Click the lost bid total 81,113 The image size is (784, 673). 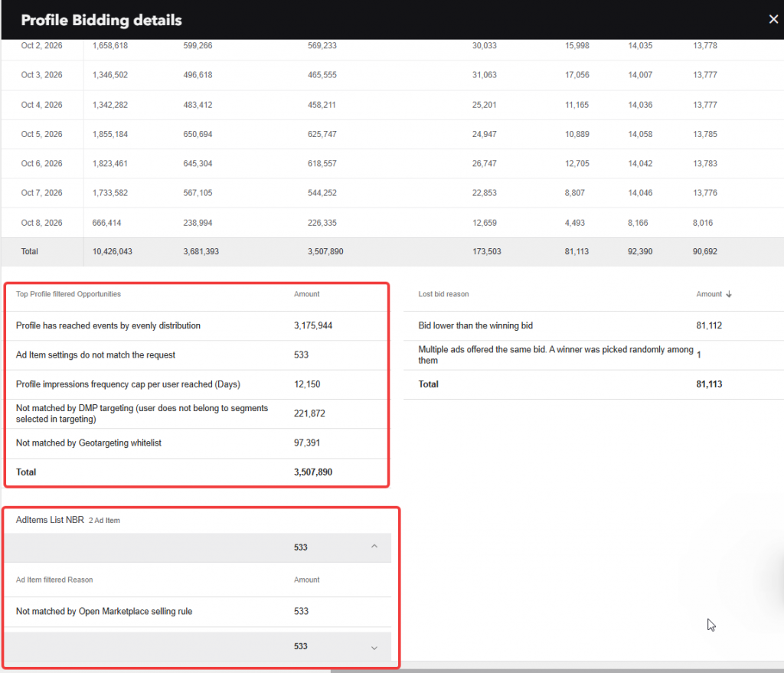click(x=709, y=384)
